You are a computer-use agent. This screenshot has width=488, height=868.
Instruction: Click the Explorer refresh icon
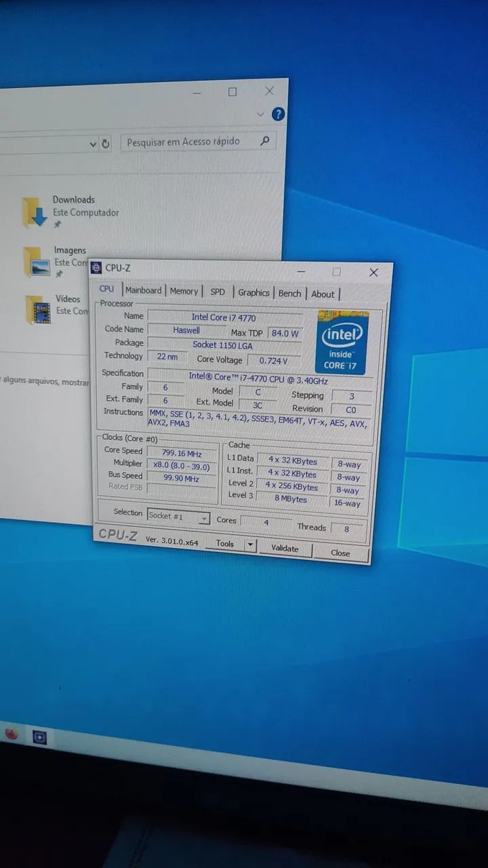point(106,144)
